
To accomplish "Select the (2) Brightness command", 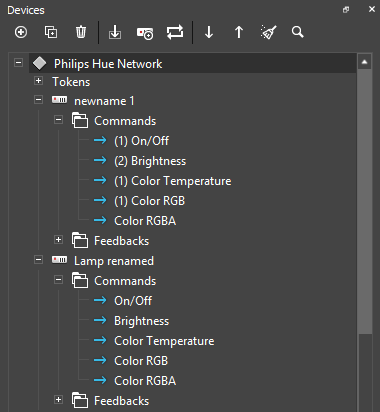I will pos(150,161).
